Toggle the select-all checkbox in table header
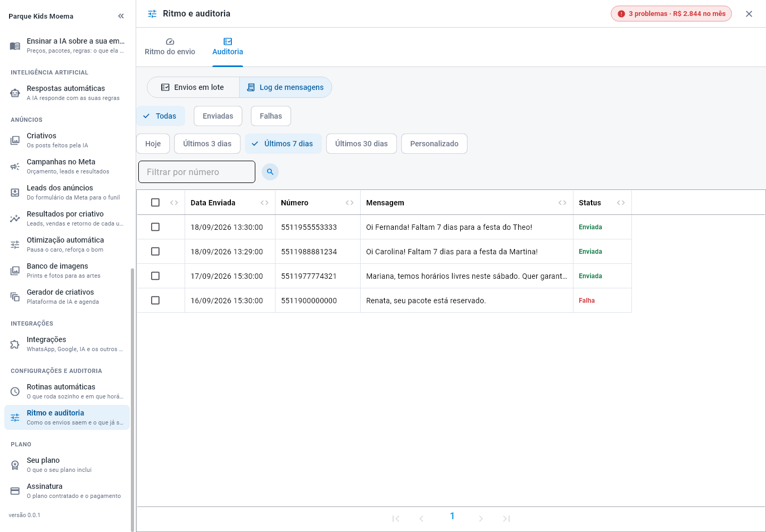 pyautogui.click(x=155, y=202)
